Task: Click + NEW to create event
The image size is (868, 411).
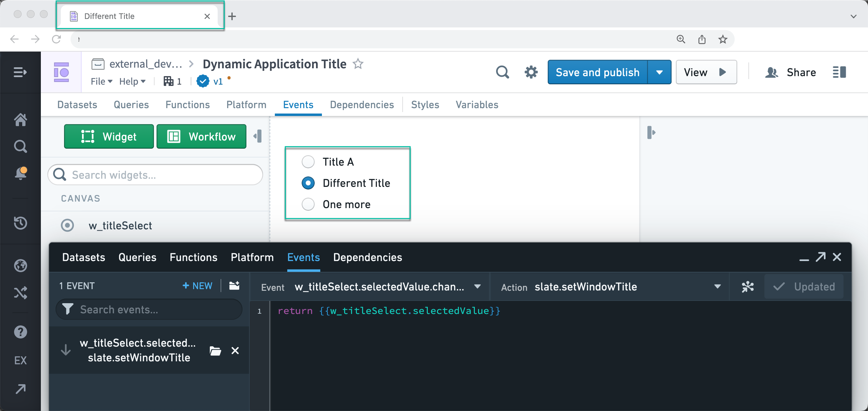Action: [197, 286]
